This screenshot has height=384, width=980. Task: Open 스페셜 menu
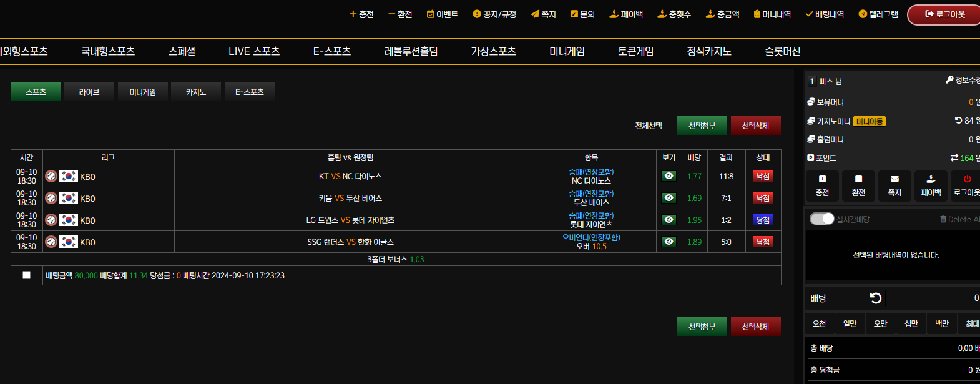click(x=182, y=51)
